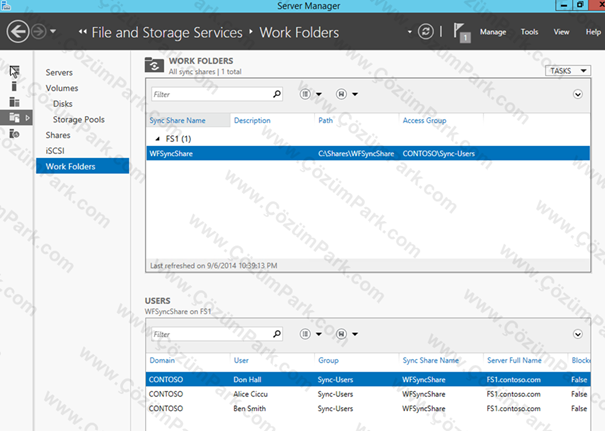This screenshot has height=431, width=605.
Task: Click the Work Folders filter input field
Action: point(212,94)
